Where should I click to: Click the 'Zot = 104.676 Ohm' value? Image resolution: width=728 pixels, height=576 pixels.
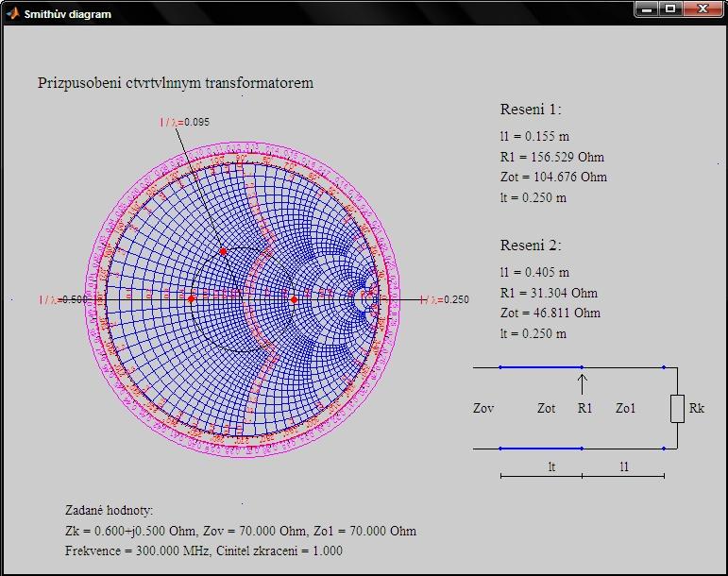[x=553, y=177]
